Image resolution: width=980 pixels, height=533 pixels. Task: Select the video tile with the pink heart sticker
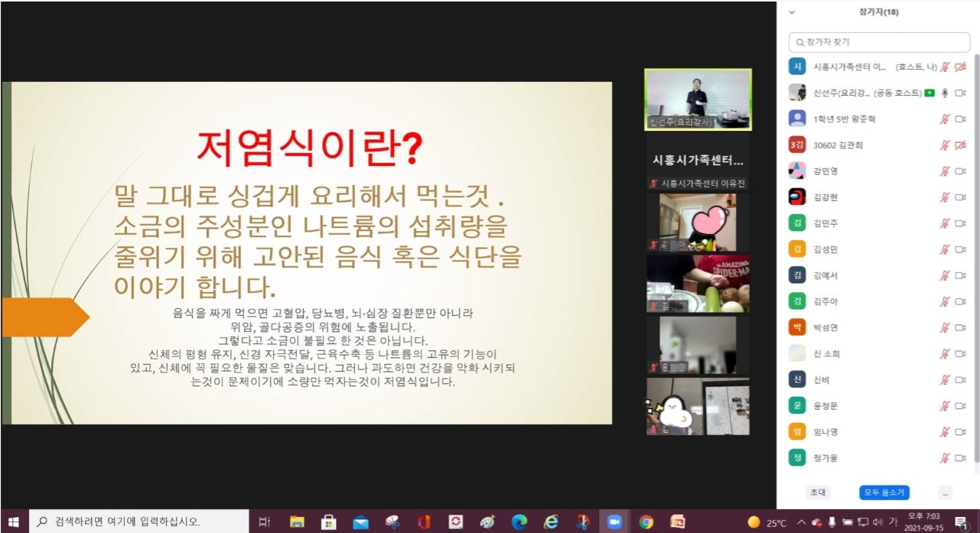pyautogui.click(x=698, y=223)
